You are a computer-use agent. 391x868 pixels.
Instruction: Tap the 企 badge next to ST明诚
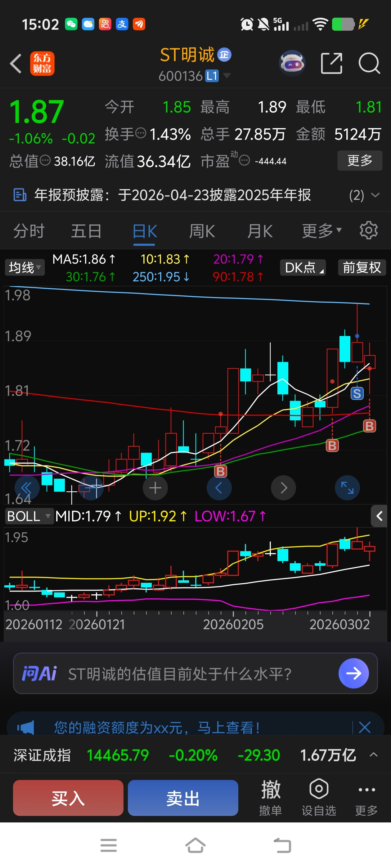[224, 55]
